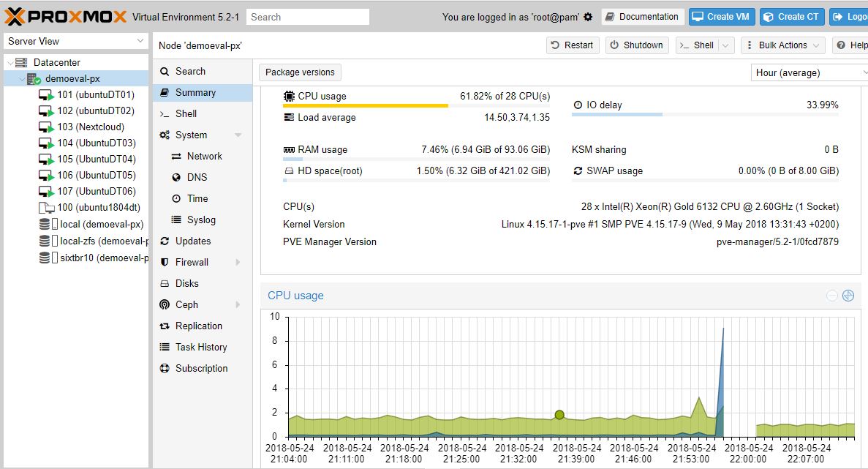The height and width of the screenshot is (469, 868).
Task: Click the Replication icon in side menu
Action: pos(165,326)
